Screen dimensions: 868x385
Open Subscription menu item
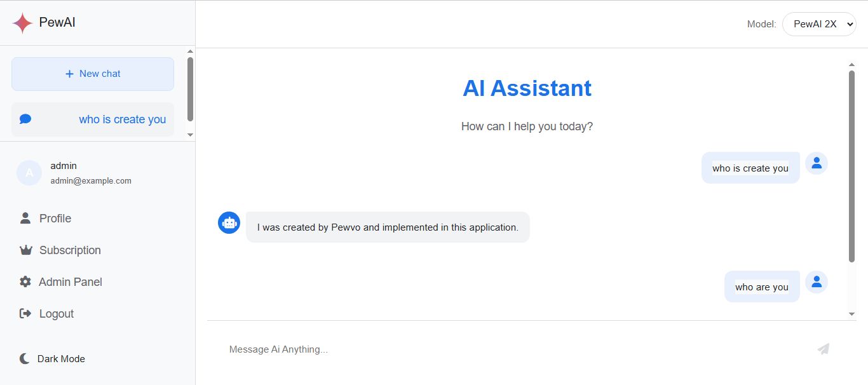click(70, 250)
